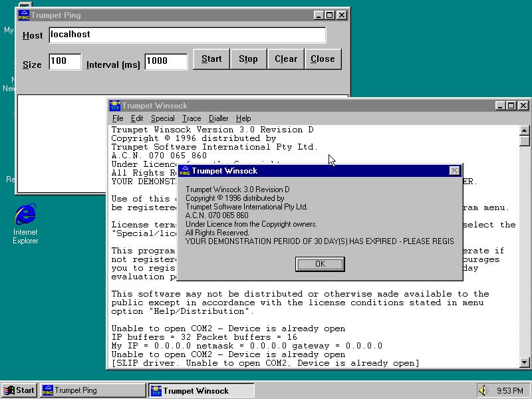
Task: Open the Dialler menu
Action: click(219, 118)
